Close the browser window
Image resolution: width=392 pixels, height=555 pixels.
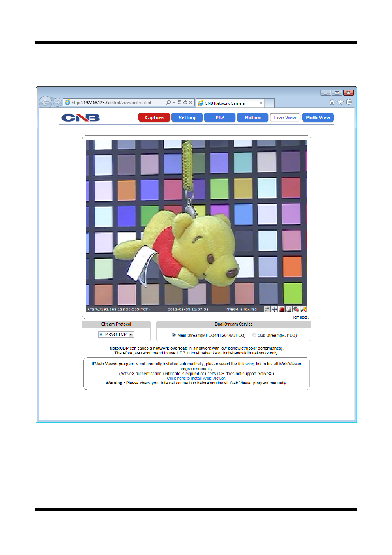pyautogui.click(x=348, y=93)
